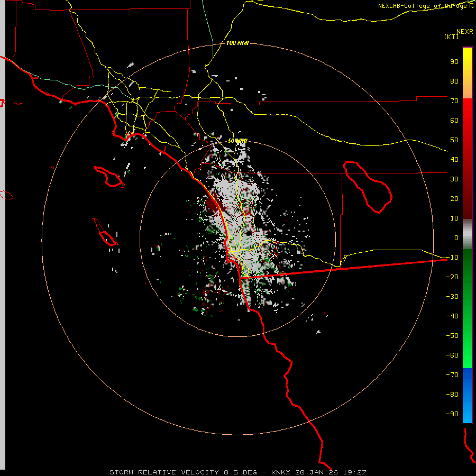
Task: Click the Storm Relative Velocity caption at bottom
Action: [237, 472]
